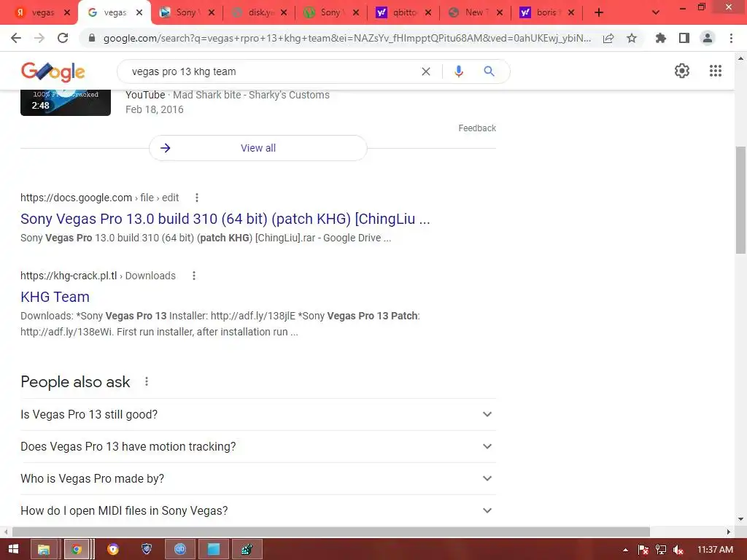Switch to the 'qbitto' Yahoo tab

click(402, 12)
